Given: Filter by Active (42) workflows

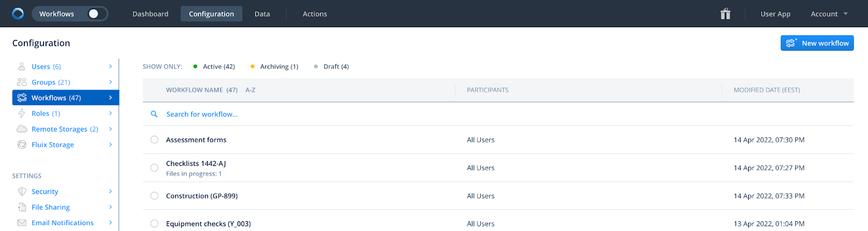Looking at the screenshot, I should click(214, 67).
